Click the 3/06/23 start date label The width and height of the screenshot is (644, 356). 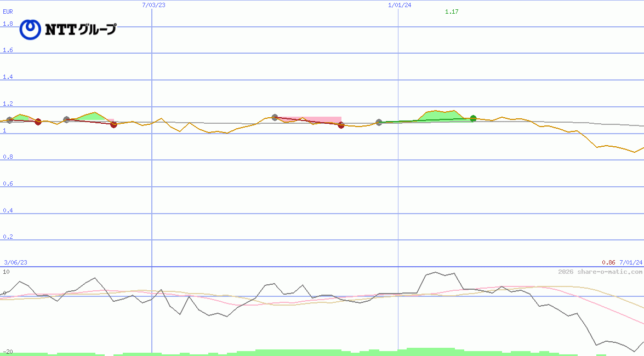tap(15, 262)
